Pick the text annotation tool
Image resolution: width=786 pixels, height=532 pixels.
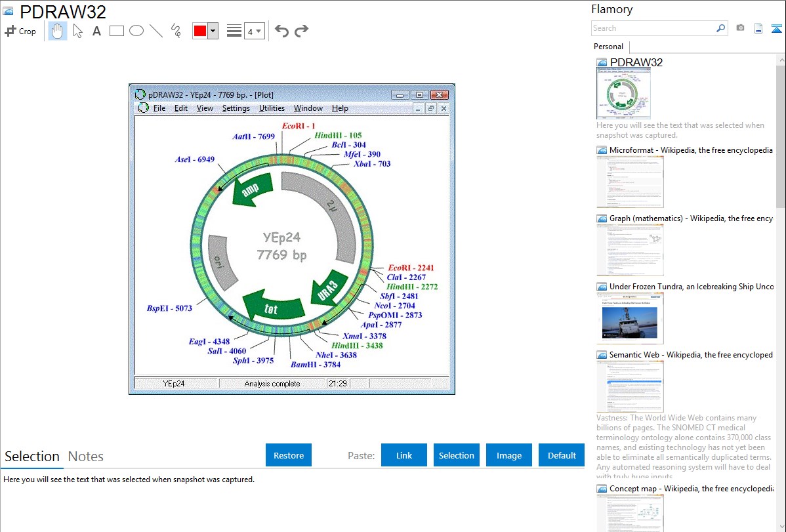point(96,31)
